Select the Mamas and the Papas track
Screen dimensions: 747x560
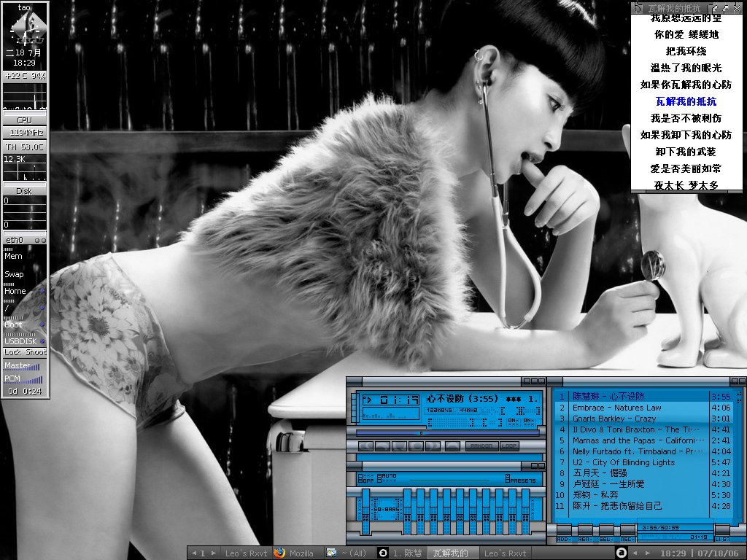click(x=643, y=440)
